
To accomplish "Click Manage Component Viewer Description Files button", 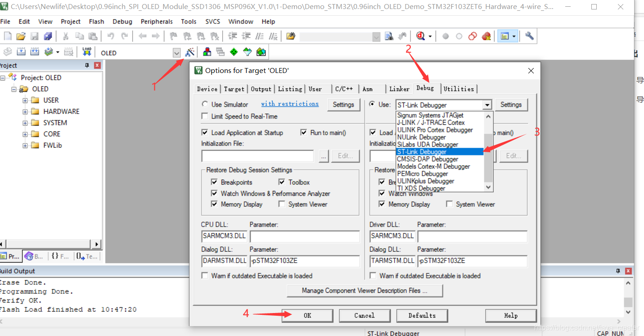I will 365,291.
